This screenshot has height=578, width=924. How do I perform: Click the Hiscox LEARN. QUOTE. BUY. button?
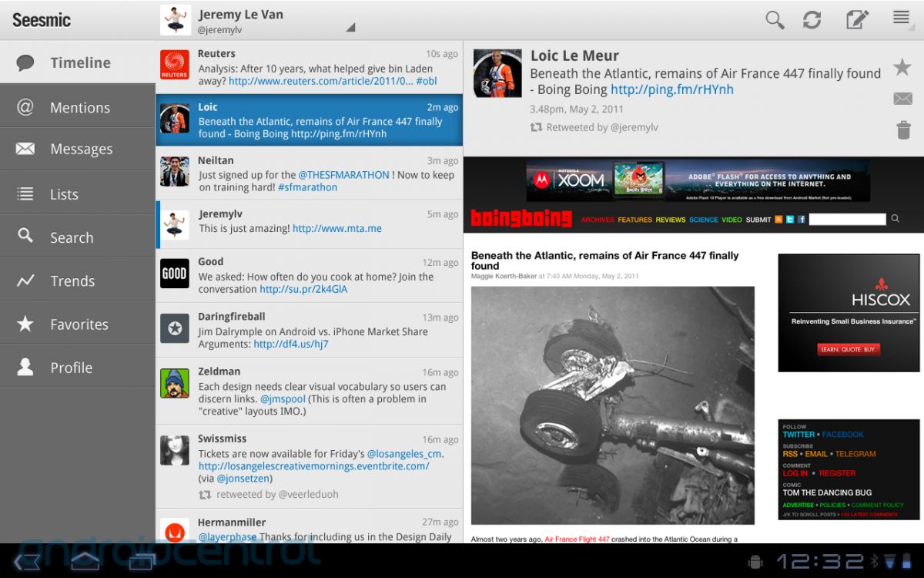[849, 349]
